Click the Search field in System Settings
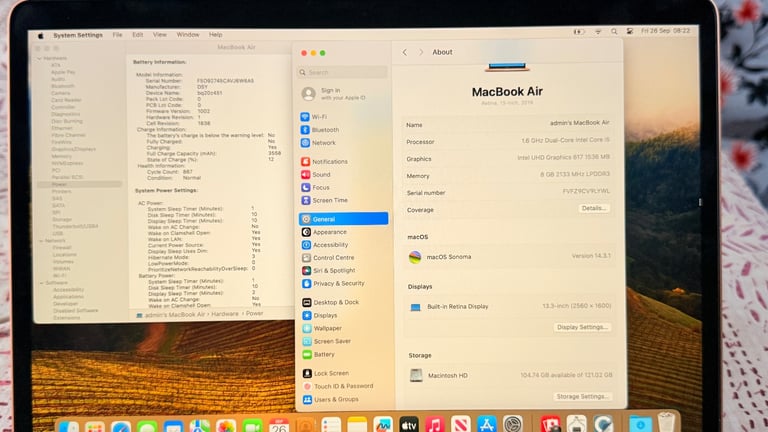Screen dimensions: 768x432 pos(342,72)
